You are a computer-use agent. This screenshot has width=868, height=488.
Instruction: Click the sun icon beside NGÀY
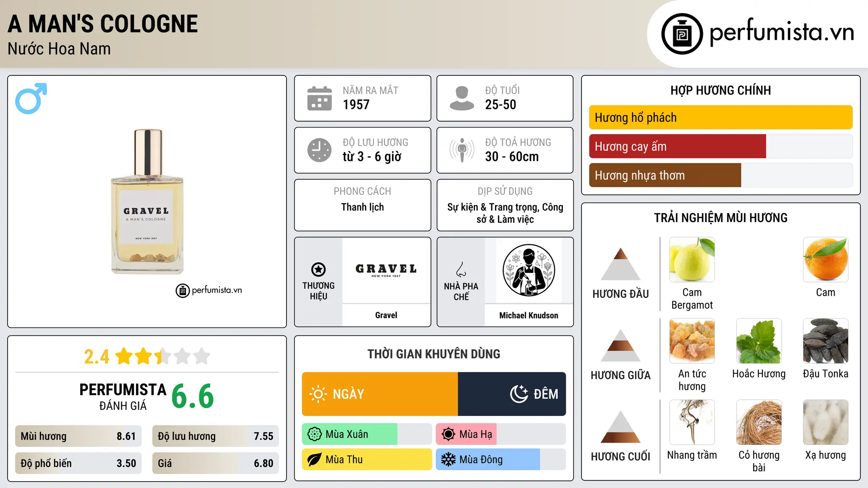pos(318,394)
